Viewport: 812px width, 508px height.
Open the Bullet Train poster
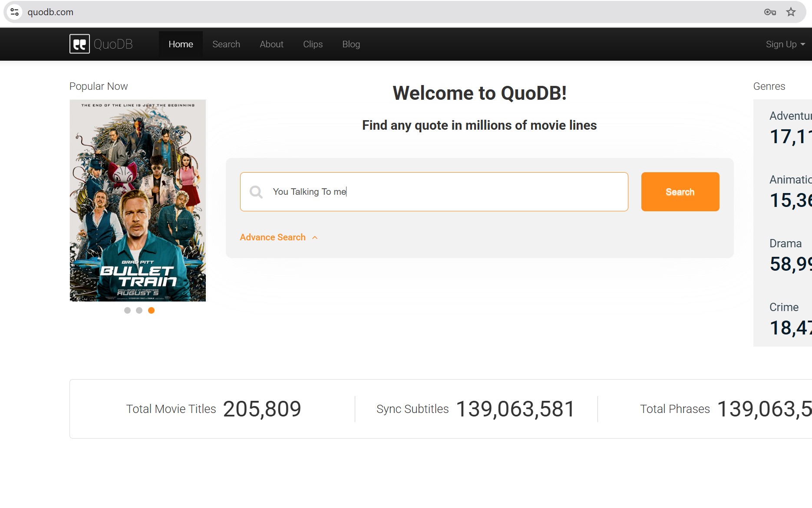click(x=138, y=200)
